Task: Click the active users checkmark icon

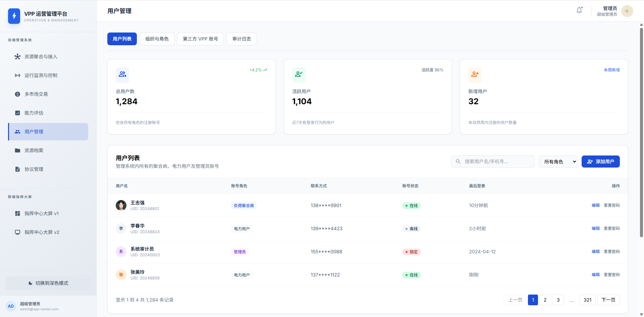Action: click(x=299, y=75)
